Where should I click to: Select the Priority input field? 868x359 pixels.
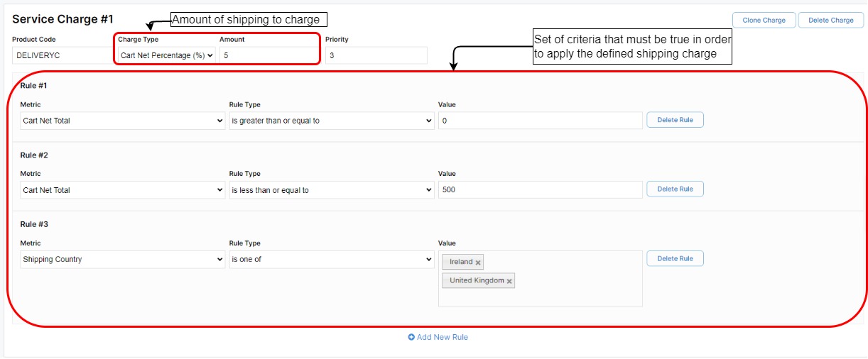point(376,55)
